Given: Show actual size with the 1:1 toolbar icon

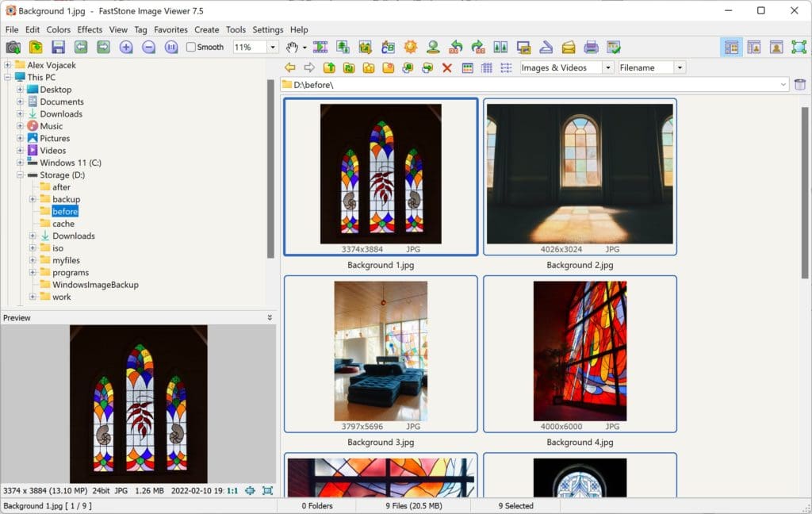Looking at the screenshot, I should (x=171, y=47).
